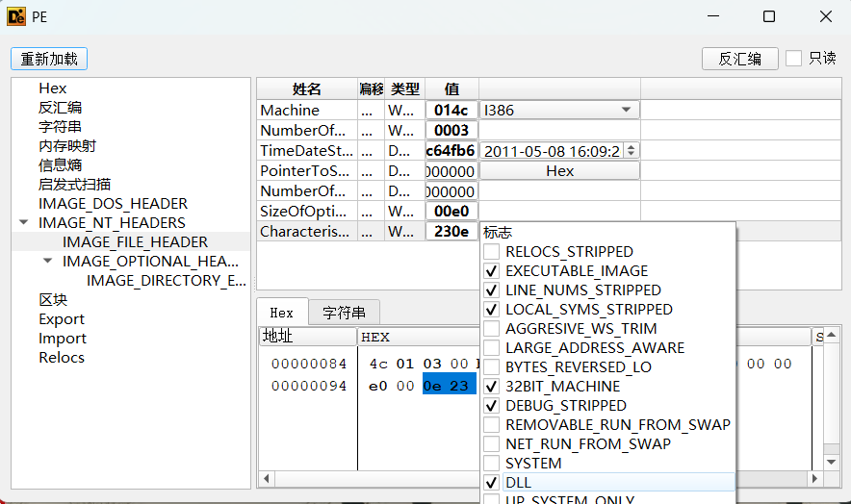Select IMAGE_DOS_HEADER tree item
851x504 pixels.
(113, 204)
